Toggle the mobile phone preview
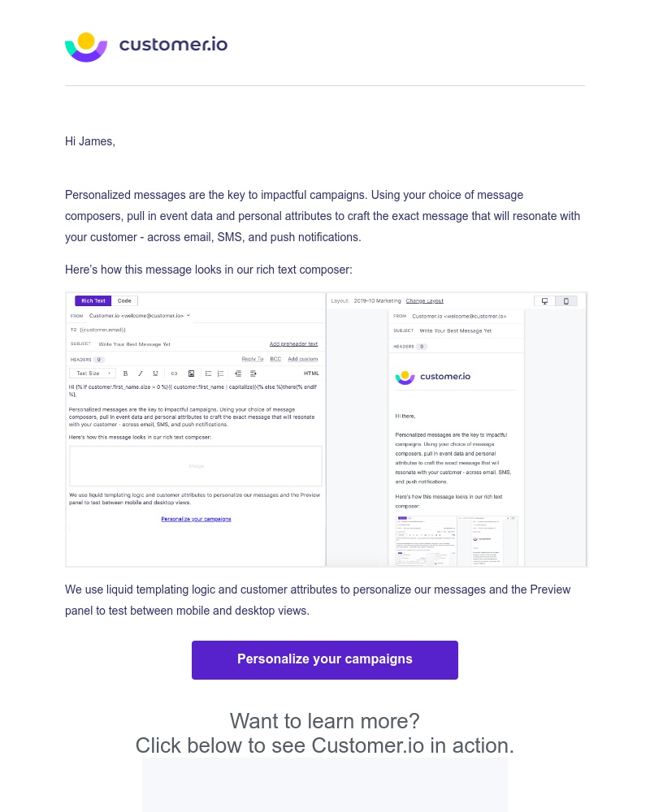This screenshot has height=812, width=650. click(565, 301)
